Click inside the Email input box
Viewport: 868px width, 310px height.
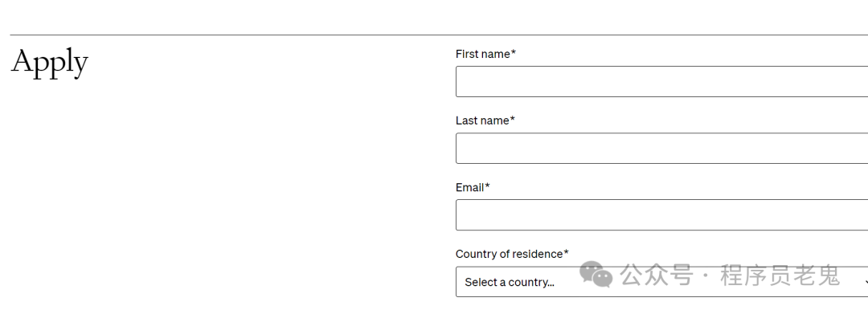(x=661, y=214)
